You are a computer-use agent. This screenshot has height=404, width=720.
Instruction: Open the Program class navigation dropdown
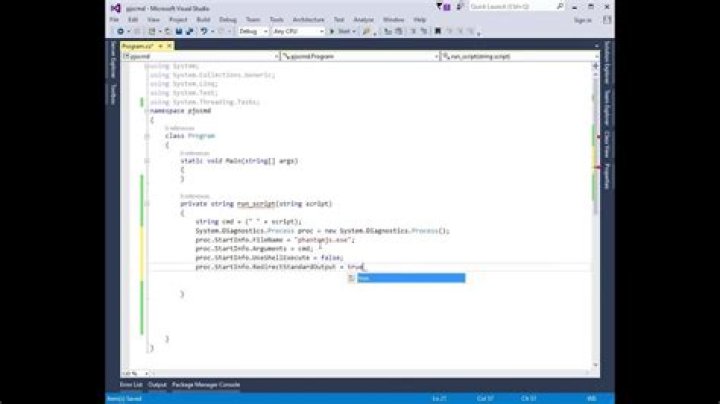(x=360, y=56)
